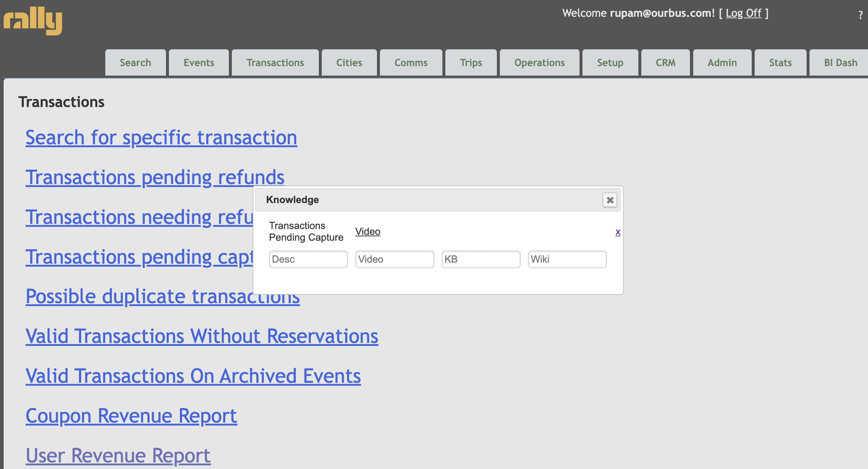This screenshot has width=868, height=469.
Task: Click the rally logo
Action: click(x=33, y=20)
